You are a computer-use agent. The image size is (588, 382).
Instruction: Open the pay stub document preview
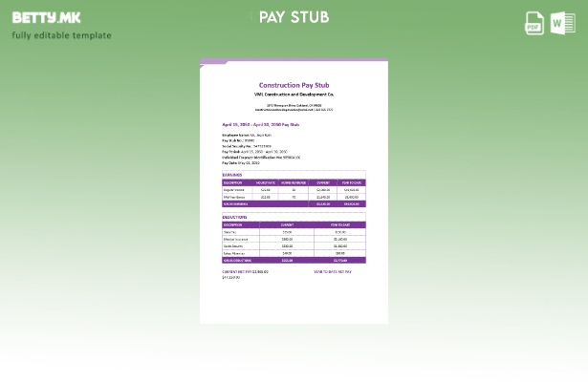[294, 191]
